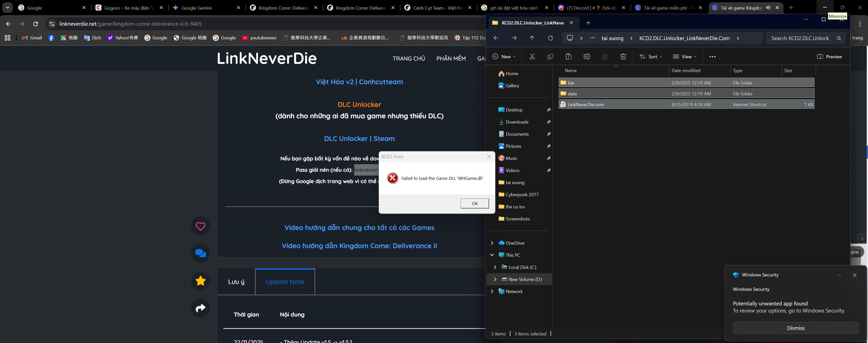This screenshot has width=868, height=343.
Task: Toggle the Preview pane in Explorer
Action: pos(829,56)
